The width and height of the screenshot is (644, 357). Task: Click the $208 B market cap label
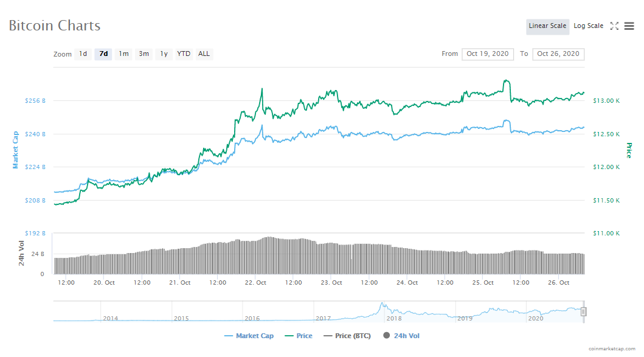click(x=35, y=201)
